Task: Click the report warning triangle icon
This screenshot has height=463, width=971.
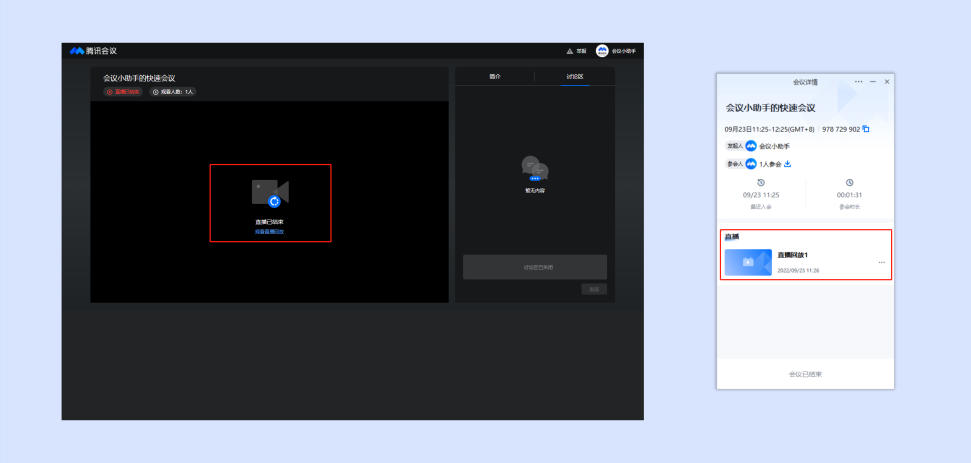Action: 570,51
